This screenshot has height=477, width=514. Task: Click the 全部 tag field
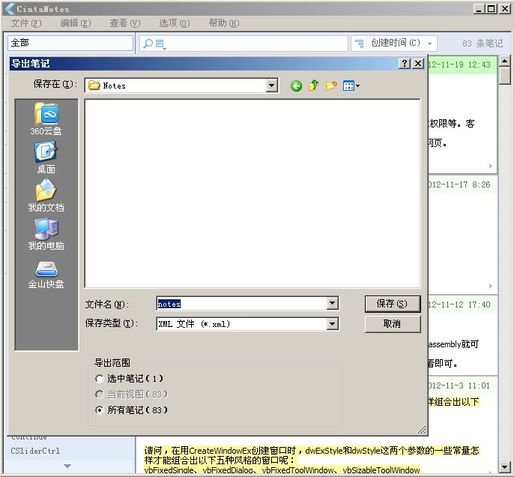70,43
